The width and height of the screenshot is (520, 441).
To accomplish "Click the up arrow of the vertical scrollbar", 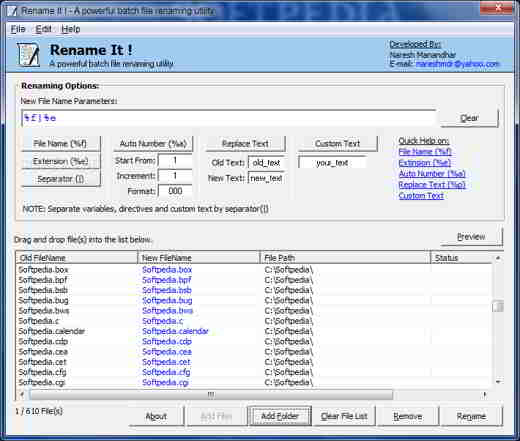I will point(498,258).
